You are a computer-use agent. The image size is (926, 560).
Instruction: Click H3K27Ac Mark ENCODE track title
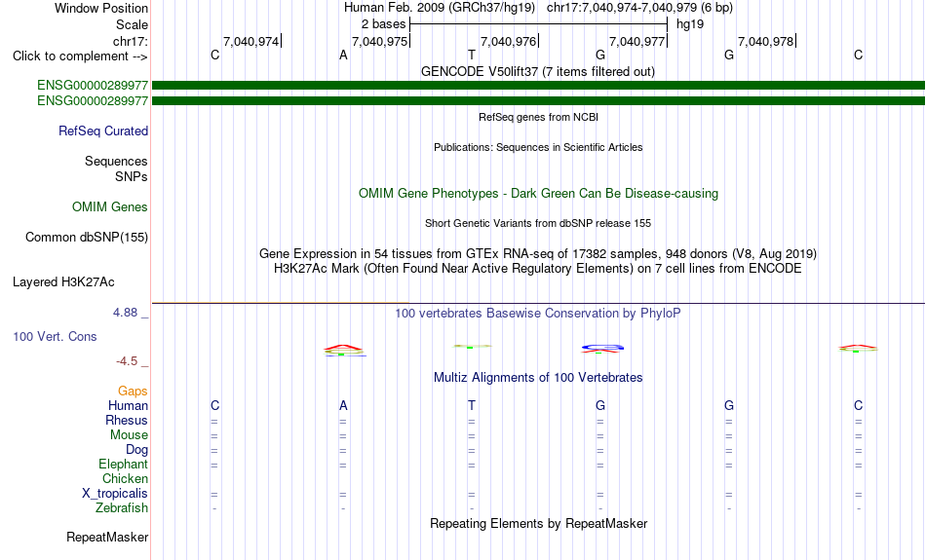click(538, 269)
